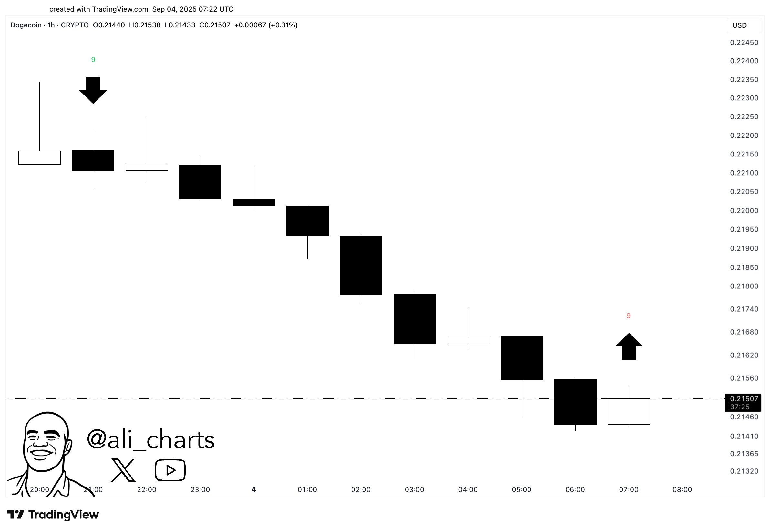This screenshot has width=770, height=532.
Task: Click the white candle at 07:00
Action: [629, 411]
